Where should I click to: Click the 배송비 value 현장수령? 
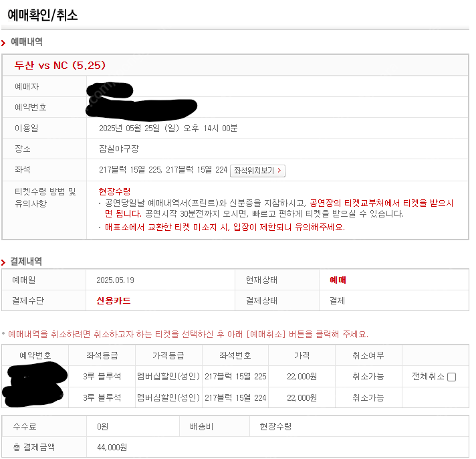(275, 426)
